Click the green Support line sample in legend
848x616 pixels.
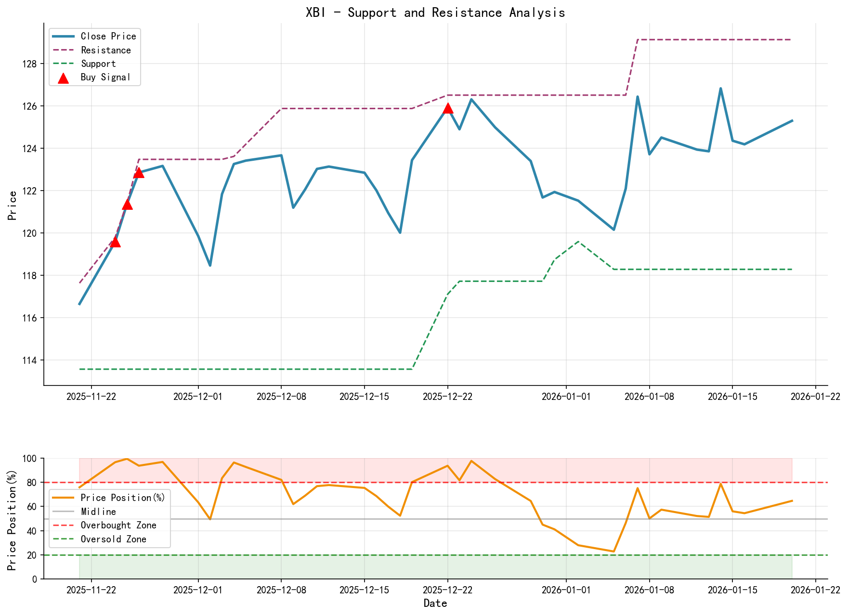tap(63, 63)
